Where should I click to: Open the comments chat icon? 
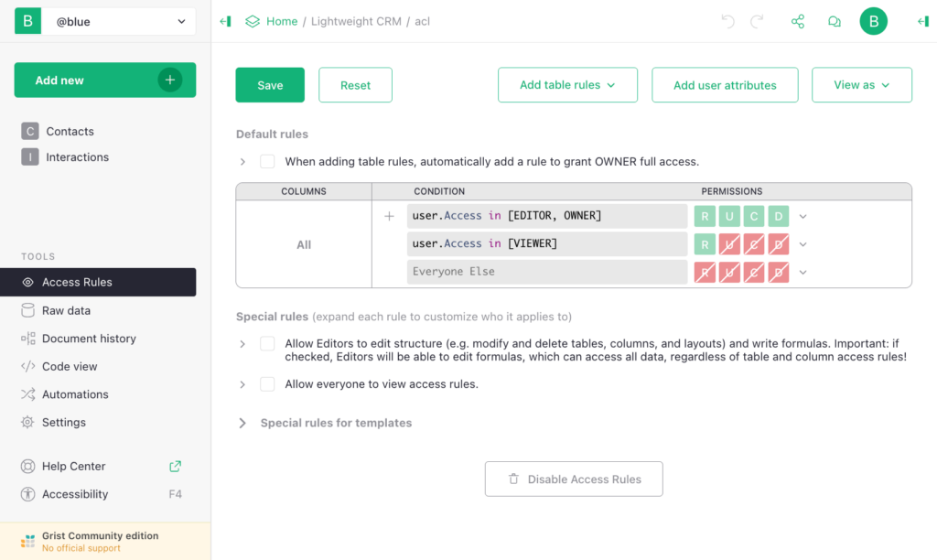835,22
